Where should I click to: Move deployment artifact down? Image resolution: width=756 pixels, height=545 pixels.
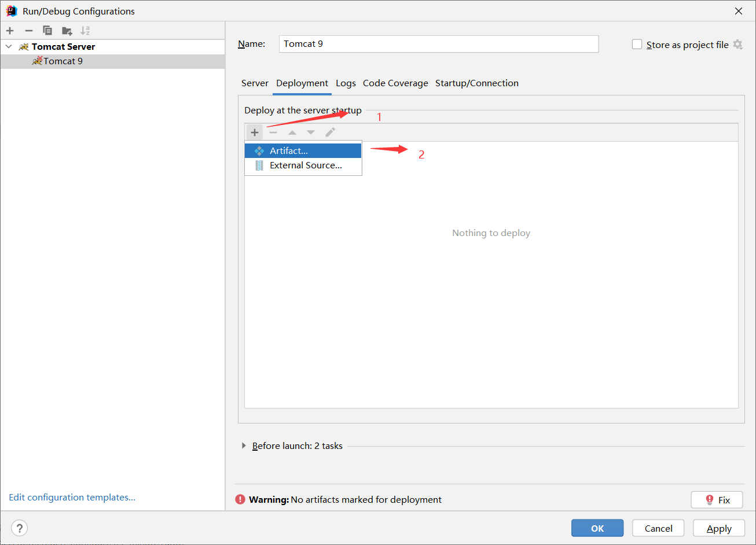tap(311, 132)
